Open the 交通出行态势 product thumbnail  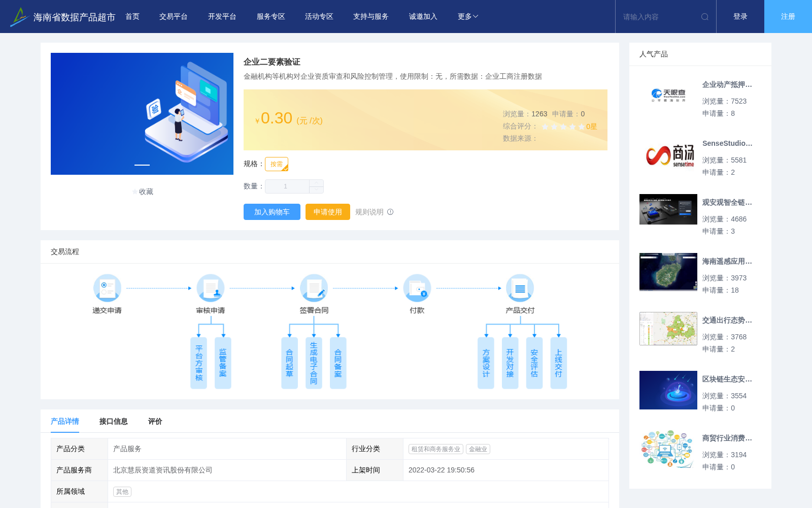[x=668, y=329]
